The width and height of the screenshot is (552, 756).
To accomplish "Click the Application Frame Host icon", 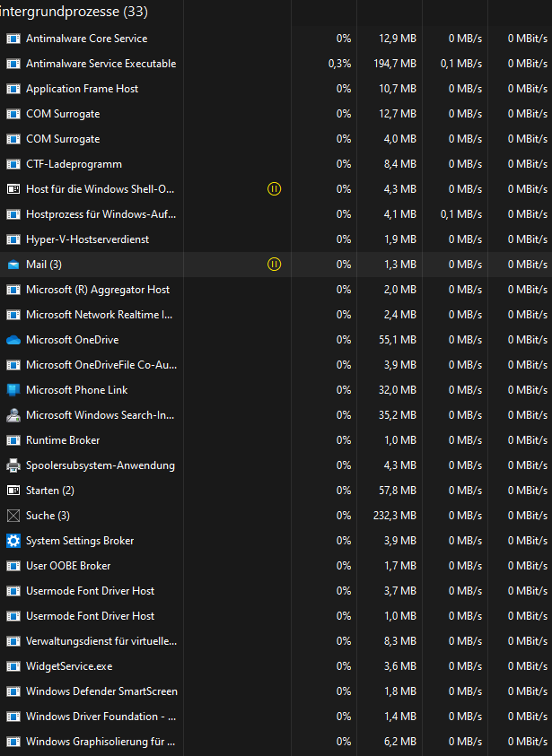I will pyautogui.click(x=13, y=89).
